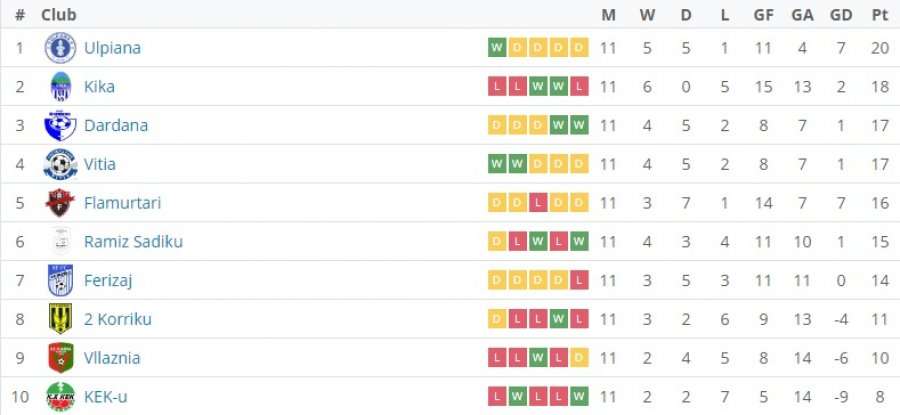Click the KEK-u green club logo

click(x=60, y=397)
